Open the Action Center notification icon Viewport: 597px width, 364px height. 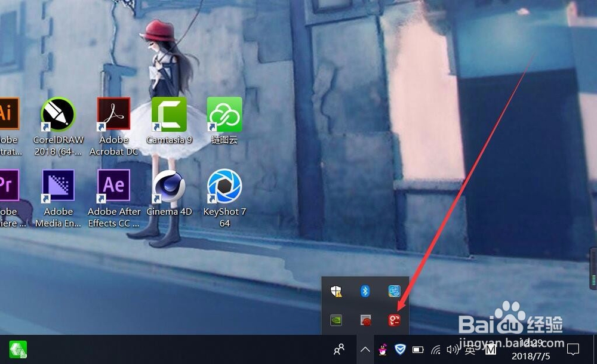coord(573,349)
